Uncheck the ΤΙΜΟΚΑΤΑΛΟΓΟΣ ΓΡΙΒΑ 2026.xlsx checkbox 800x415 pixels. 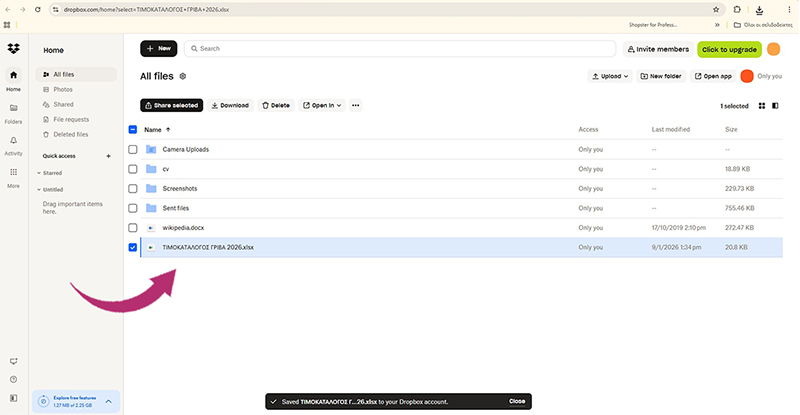click(133, 247)
